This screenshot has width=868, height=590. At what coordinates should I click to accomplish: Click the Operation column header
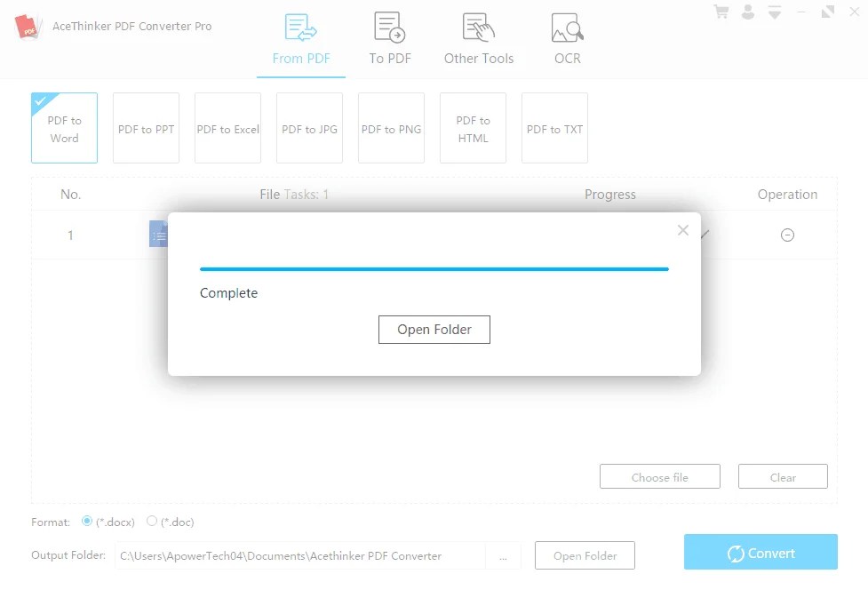click(x=787, y=195)
